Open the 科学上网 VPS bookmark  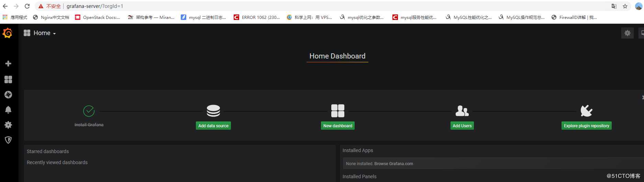(309, 17)
